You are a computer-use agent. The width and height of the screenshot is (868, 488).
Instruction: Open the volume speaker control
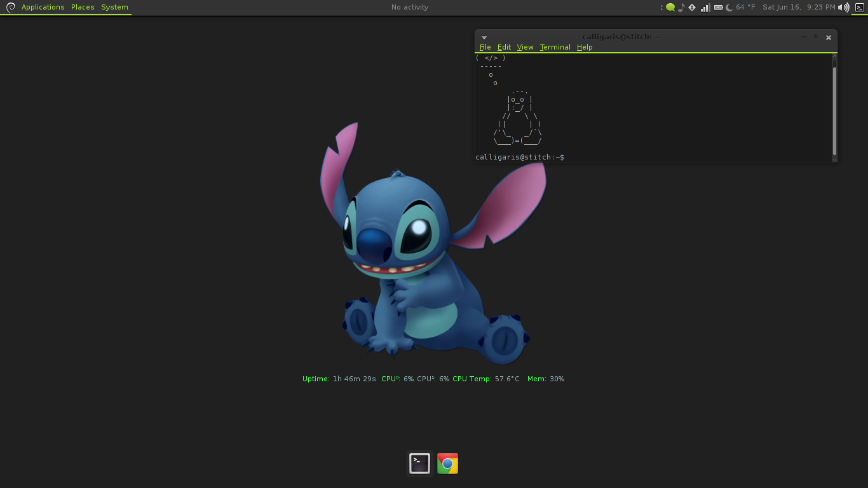[844, 8]
